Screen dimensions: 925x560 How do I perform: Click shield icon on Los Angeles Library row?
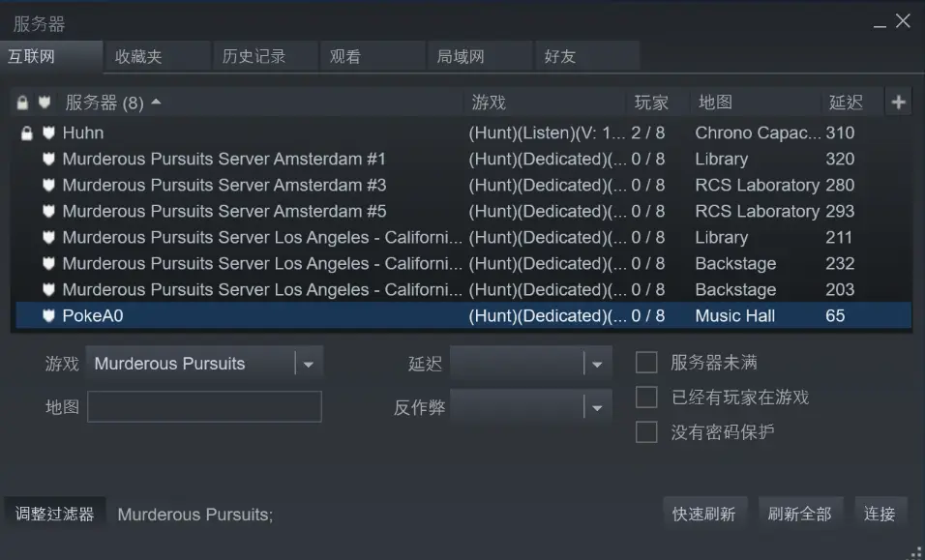48,237
